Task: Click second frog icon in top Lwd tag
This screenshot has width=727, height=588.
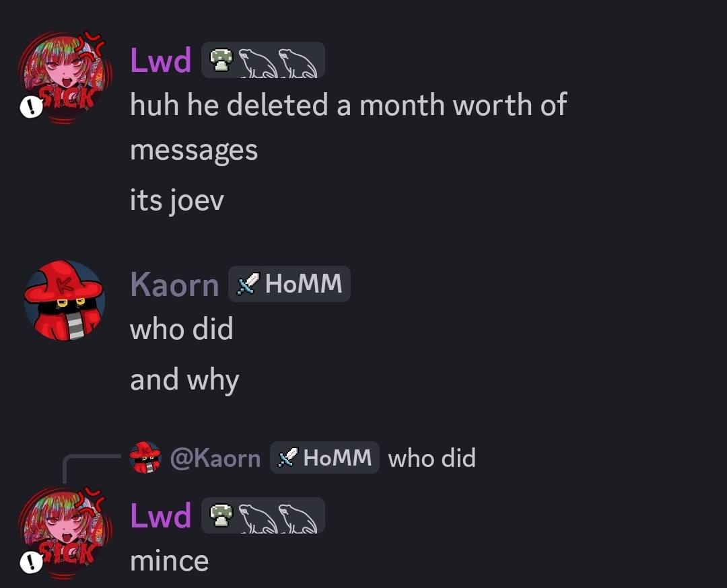Action: [x=298, y=63]
